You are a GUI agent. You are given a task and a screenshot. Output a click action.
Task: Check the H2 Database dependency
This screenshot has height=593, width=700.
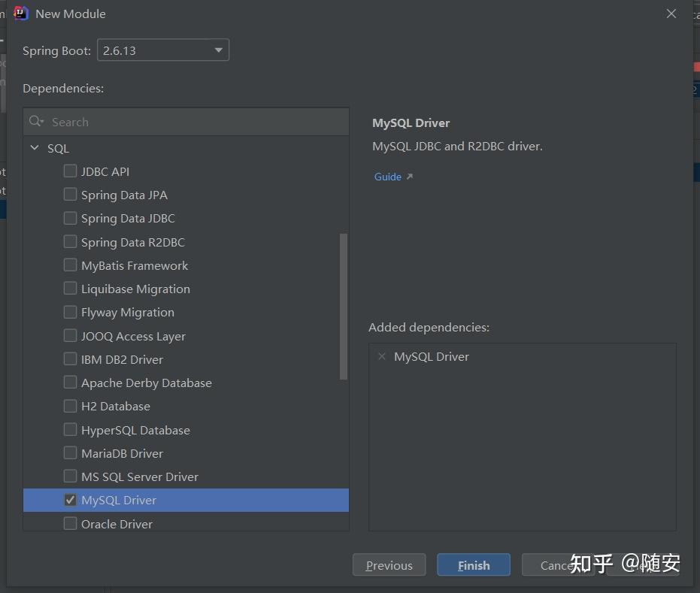click(x=70, y=406)
